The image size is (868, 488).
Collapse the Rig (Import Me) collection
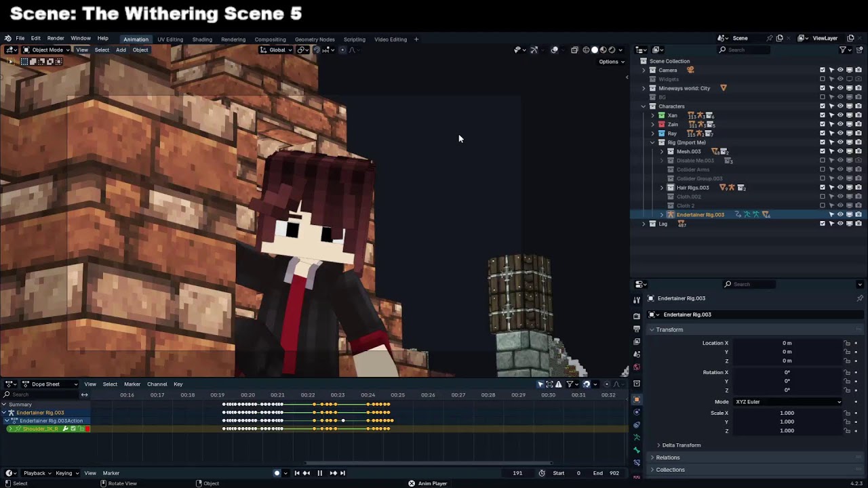pyautogui.click(x=653, y=142)
